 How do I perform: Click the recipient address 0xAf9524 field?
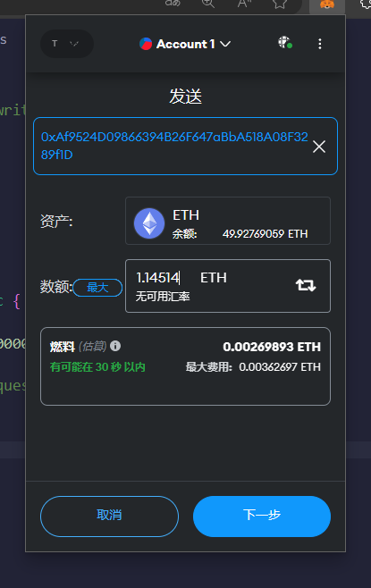pos(185,146)
